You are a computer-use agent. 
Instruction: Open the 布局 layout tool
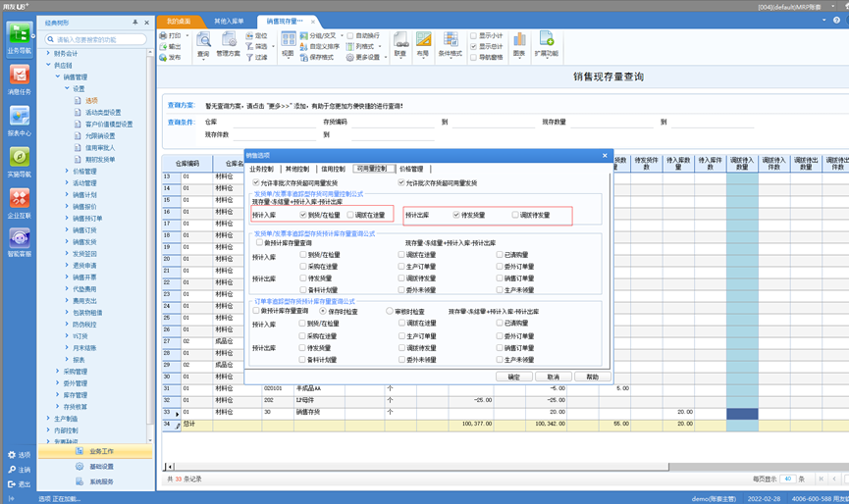(x=423, y=45)
